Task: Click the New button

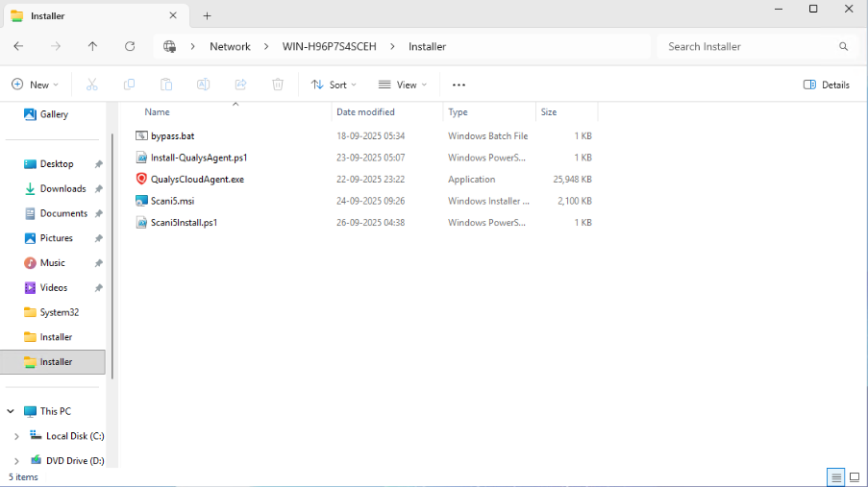Action: [35, 85]
